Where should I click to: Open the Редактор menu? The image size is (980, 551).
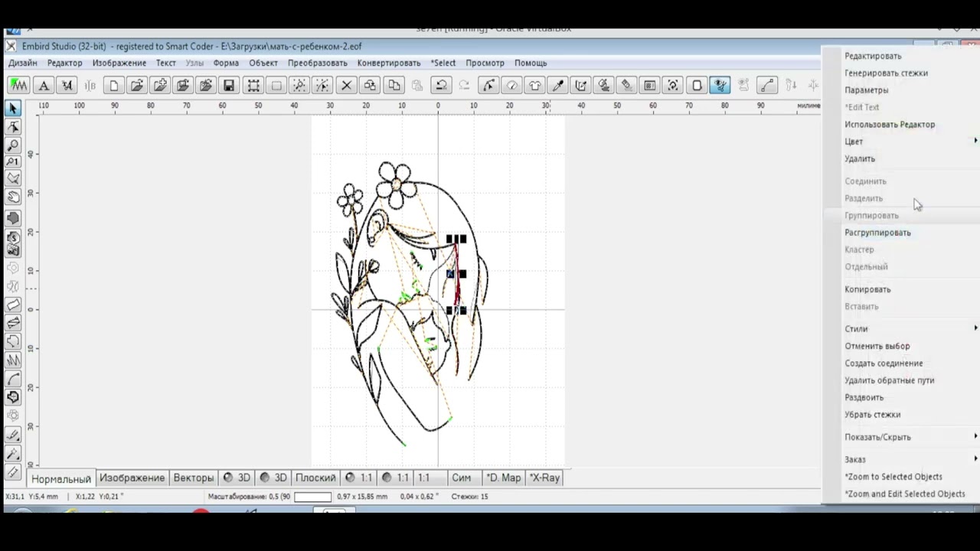[x=64, y=63]
